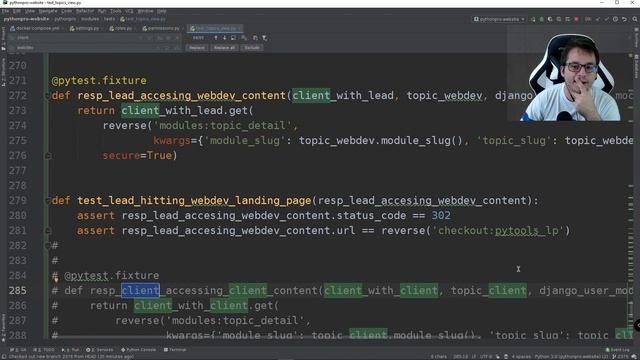
Task: Open the Git tool window
Action: (x=18, y=350)
